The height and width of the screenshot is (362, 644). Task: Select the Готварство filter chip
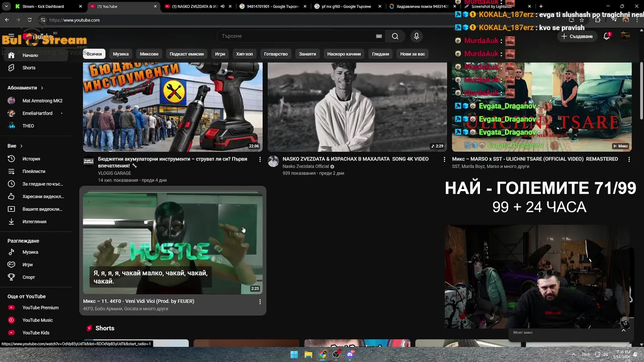276,54
